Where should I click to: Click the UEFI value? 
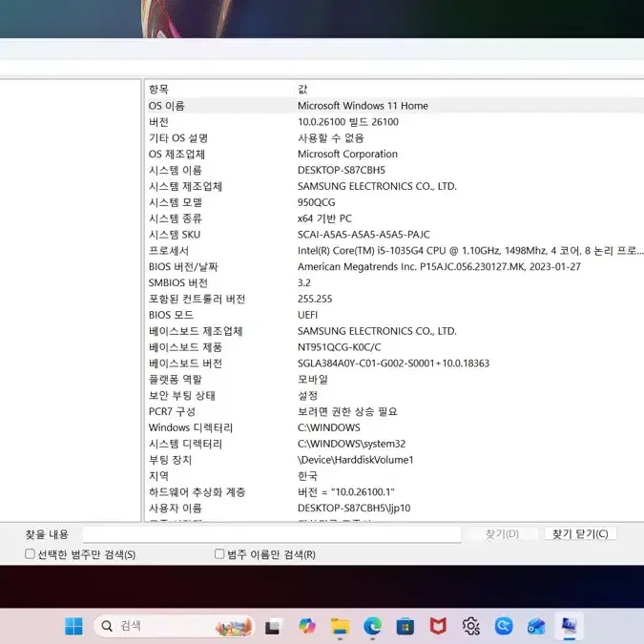307,315
